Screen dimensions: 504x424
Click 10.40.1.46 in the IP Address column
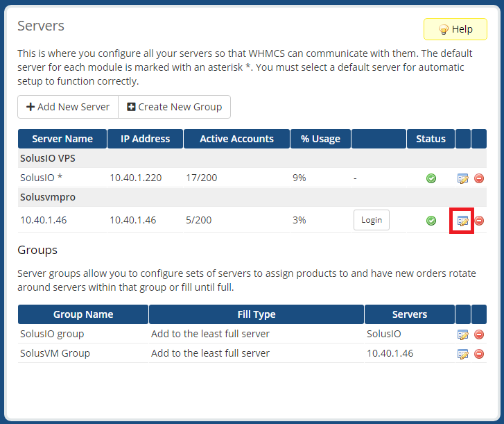tap(132, 220)
